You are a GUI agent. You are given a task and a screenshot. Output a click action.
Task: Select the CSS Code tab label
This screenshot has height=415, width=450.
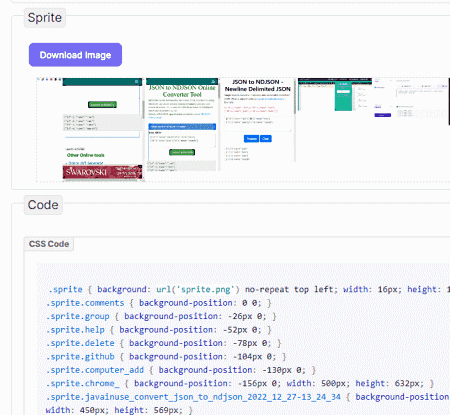tap(49, 244)
